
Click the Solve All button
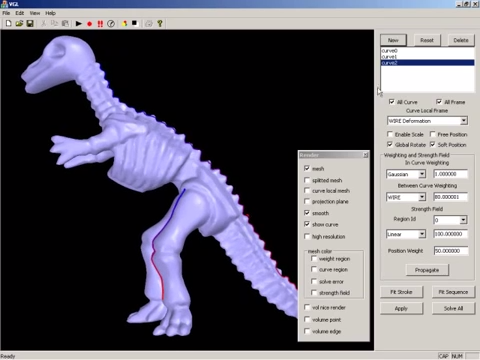click(x=453, y=308)
